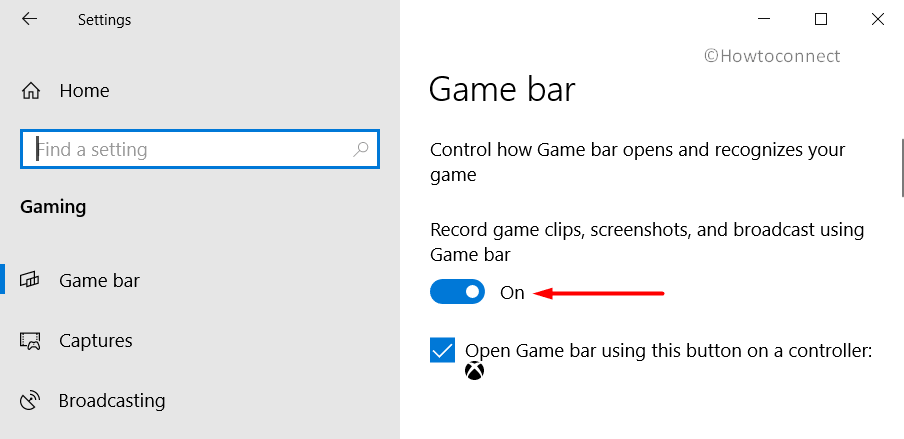This screenshot has height=439, width=904.
Task: Maximize the Settings window
Action: point(820,19)
